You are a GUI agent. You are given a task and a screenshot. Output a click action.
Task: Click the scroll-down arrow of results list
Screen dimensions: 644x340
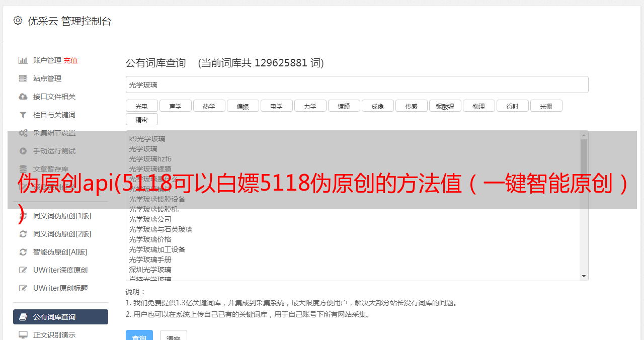tap(584, 276)
